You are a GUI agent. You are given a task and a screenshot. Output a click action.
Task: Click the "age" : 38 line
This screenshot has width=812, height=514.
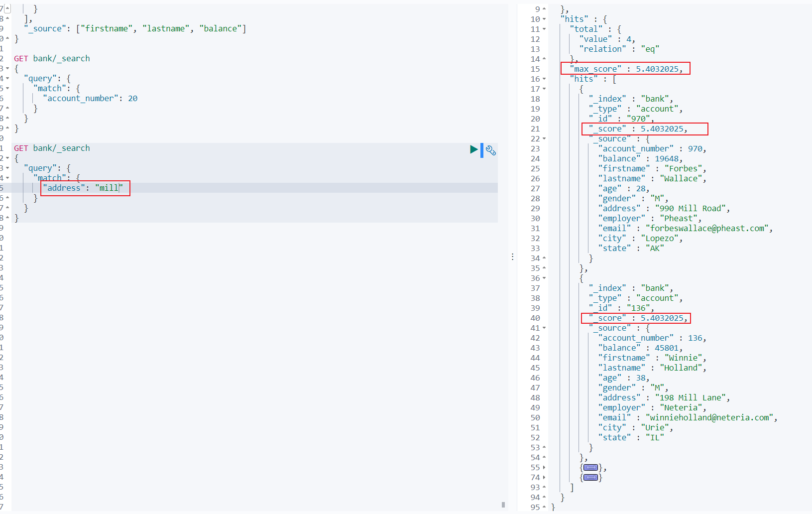tap(624, 378)
